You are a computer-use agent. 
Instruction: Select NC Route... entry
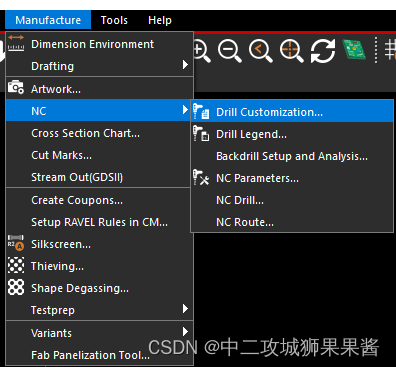(292, 222)
